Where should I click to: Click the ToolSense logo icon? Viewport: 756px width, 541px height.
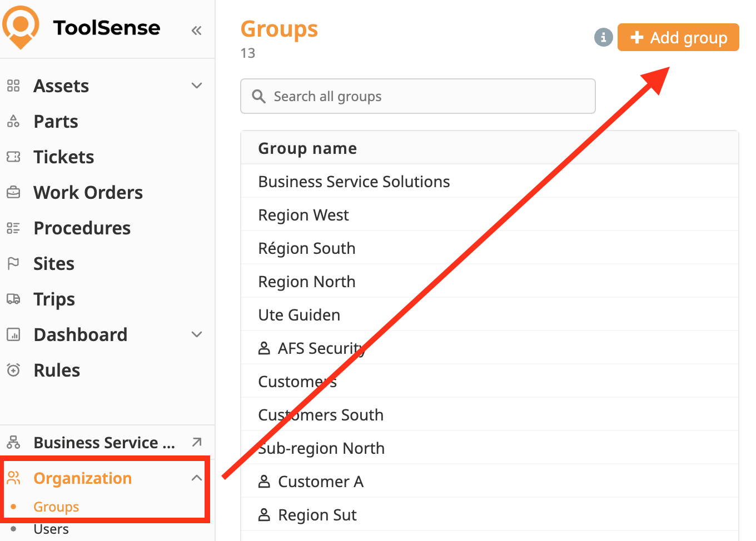[21, 27]
